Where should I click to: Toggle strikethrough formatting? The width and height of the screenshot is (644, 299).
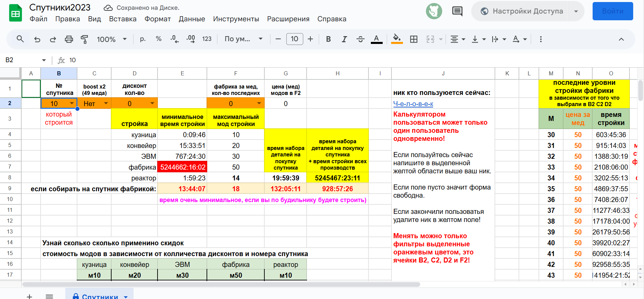pos(360,39)
